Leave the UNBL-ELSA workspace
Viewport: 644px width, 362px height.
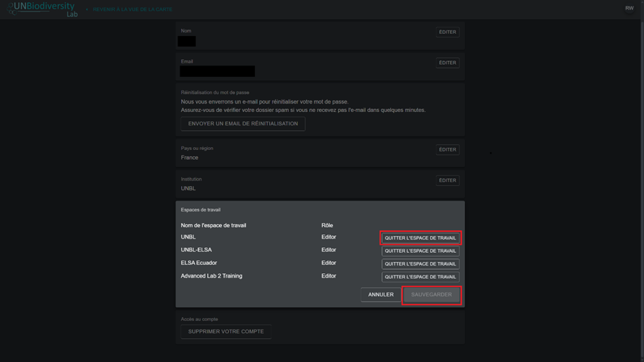pos(420,251)
